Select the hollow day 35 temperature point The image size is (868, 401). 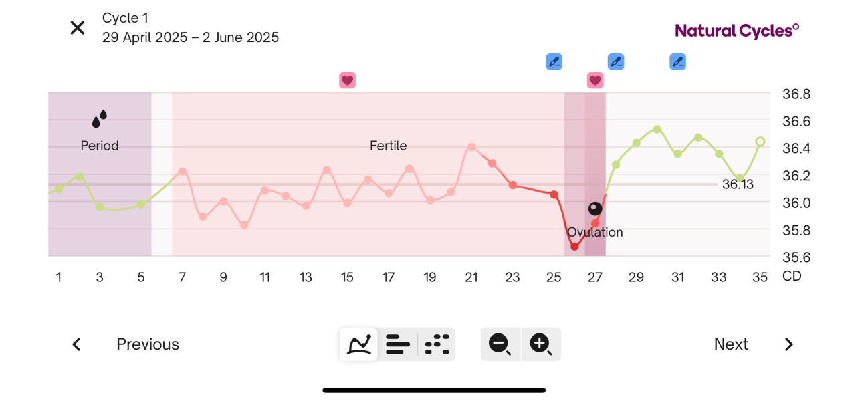coord(760,142)
